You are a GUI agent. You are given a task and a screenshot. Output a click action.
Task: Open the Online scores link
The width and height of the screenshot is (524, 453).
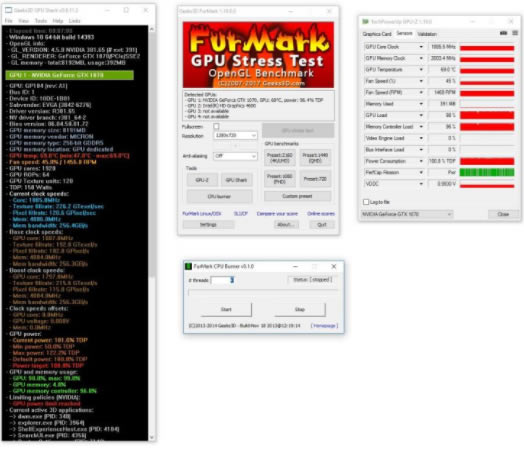click(x=321, y=214)
